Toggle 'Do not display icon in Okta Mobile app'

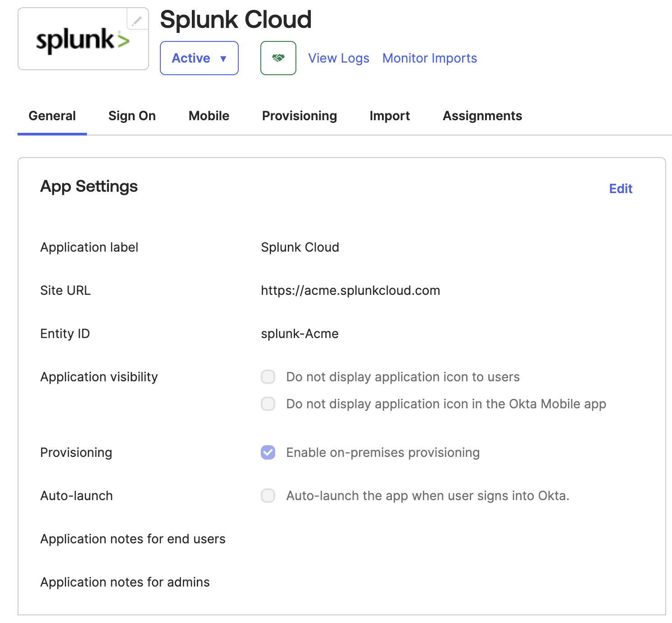coord(268,404)
